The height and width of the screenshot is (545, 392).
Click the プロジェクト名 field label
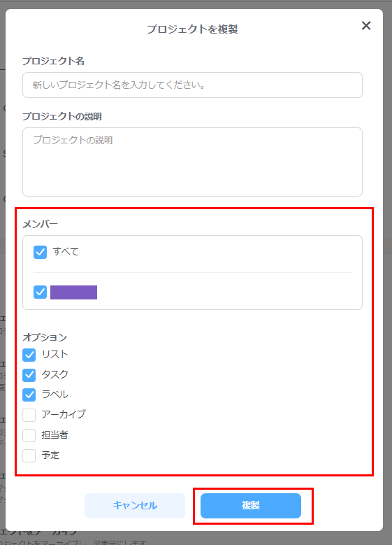(54, 61)
